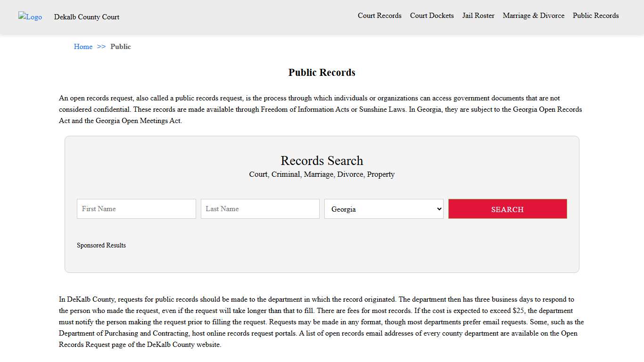Click the Public breadcrumb label
Image resolution: width=644 pixels, height=362 pixels.
coord(121,46)
